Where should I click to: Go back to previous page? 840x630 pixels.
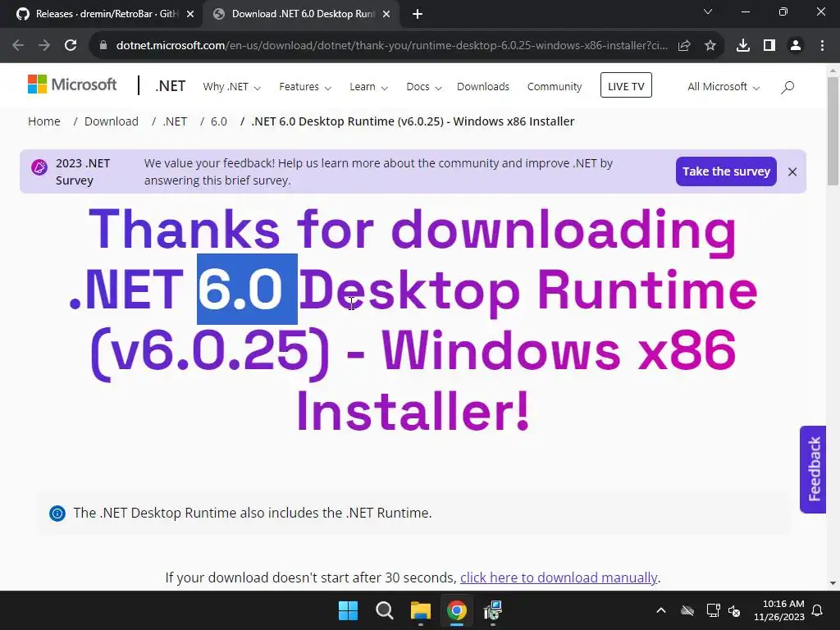point(18,46)
